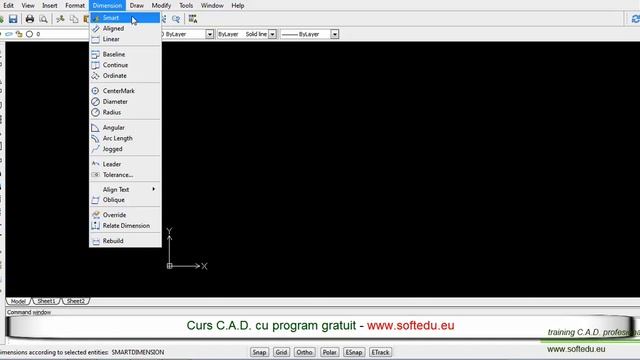Image resolution: width=640 pixels, height=360 pixels.
Task: Switch to the Model tab
Action: click(18, 301)
